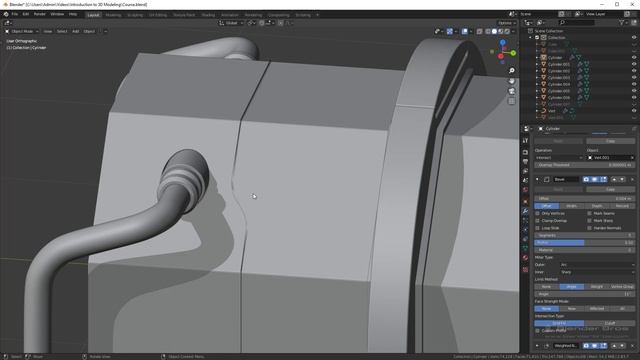
Task: Check Mark Seams checkbox
Action: tap(589, 213)
